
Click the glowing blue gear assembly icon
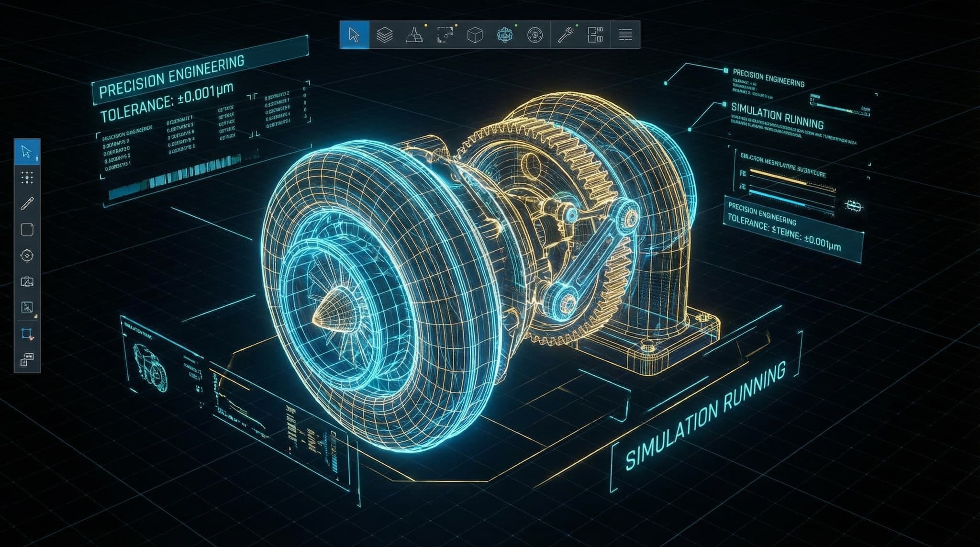pos(504,35)
